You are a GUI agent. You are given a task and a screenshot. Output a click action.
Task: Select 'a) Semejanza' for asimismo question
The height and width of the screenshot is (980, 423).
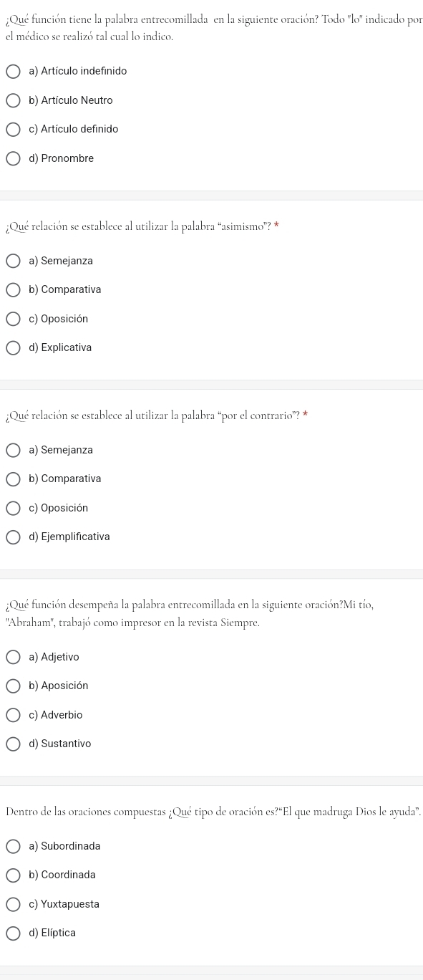click(14, 261)
